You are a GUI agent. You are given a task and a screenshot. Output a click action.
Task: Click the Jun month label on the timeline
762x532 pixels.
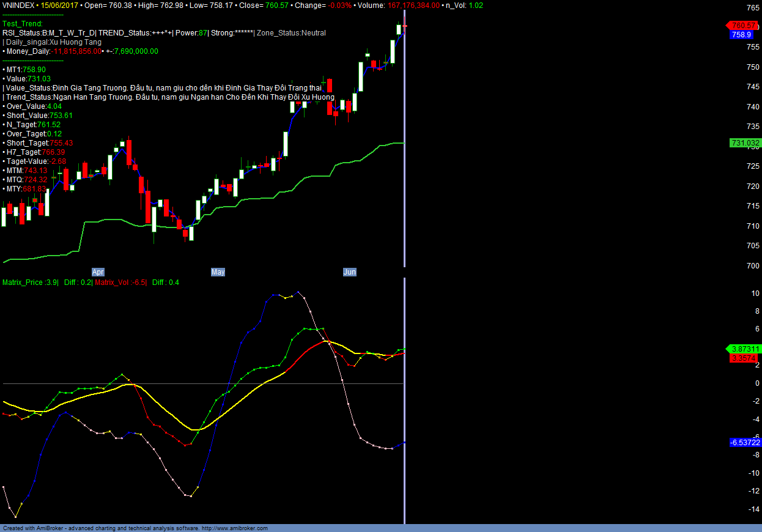[349, 272]
